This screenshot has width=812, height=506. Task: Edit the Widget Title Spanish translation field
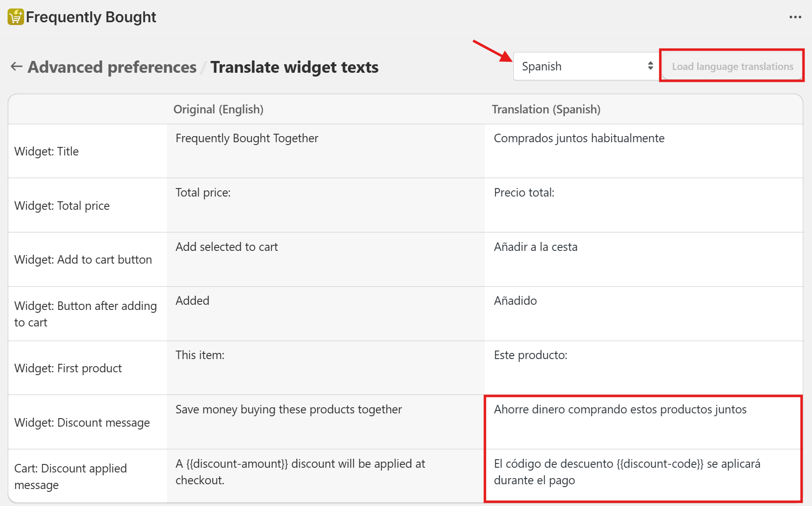(x=643, y=151)
